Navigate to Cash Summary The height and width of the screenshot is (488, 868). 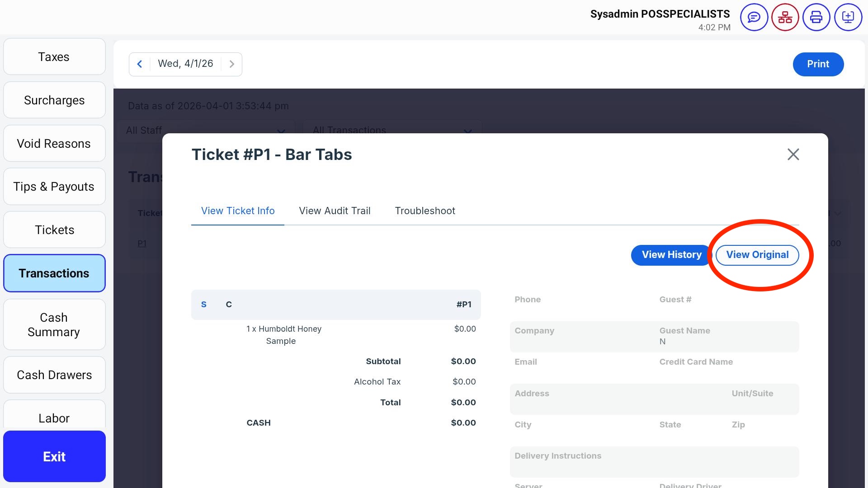54,324
